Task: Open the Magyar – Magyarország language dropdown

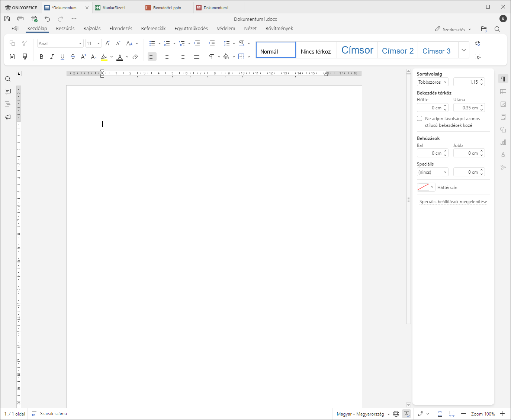Action: coord(363,414)
